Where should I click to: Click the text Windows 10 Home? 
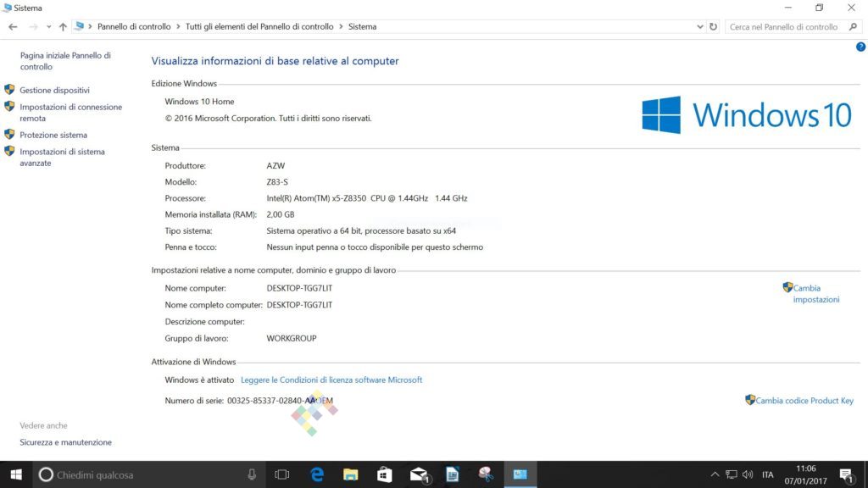point(199,102)
